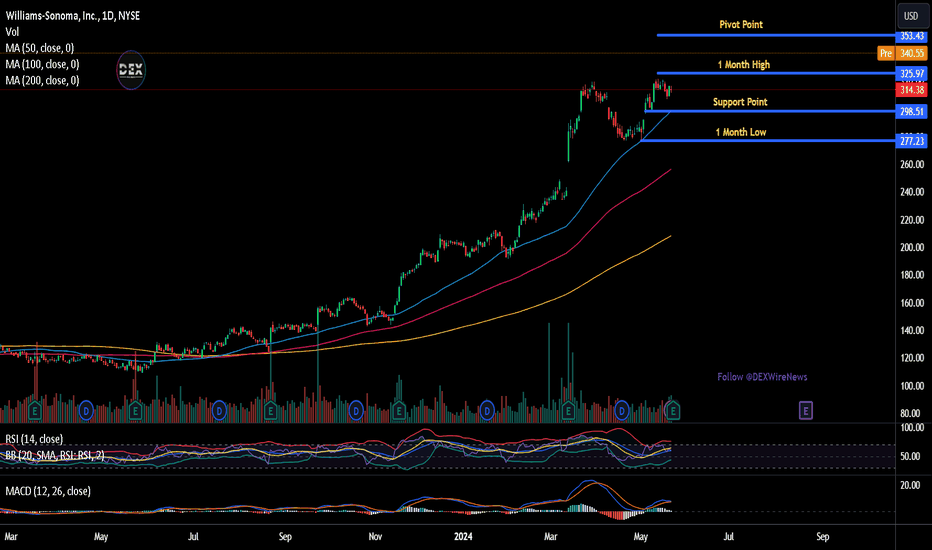This screenshot has width=932, height=550.
Task: Click the Support Point label
Action: [x=740, y=102]
